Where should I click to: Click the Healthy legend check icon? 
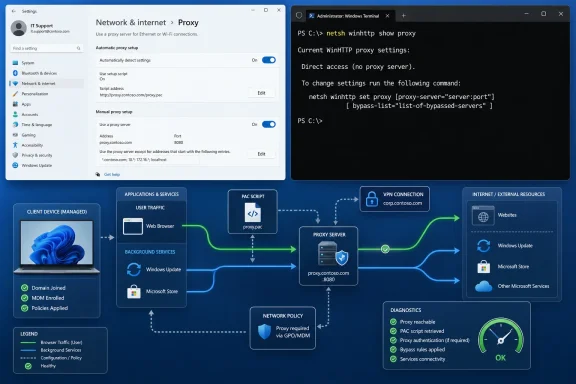[28, 366]
